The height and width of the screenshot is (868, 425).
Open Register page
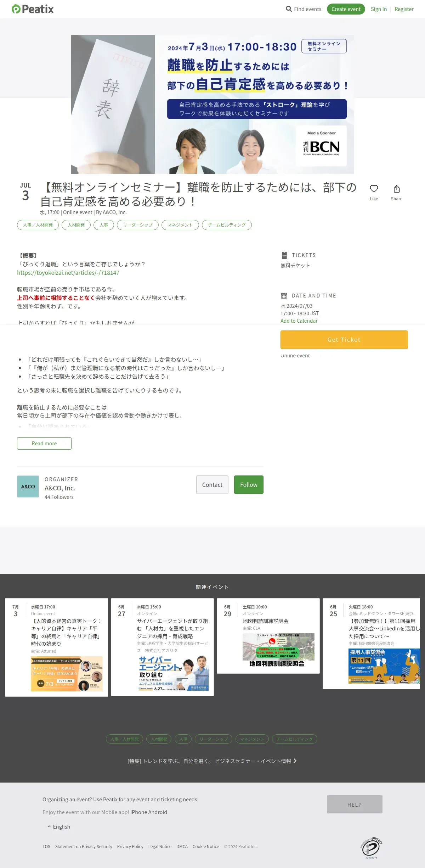pyautogui.click(x=404, y=9)
